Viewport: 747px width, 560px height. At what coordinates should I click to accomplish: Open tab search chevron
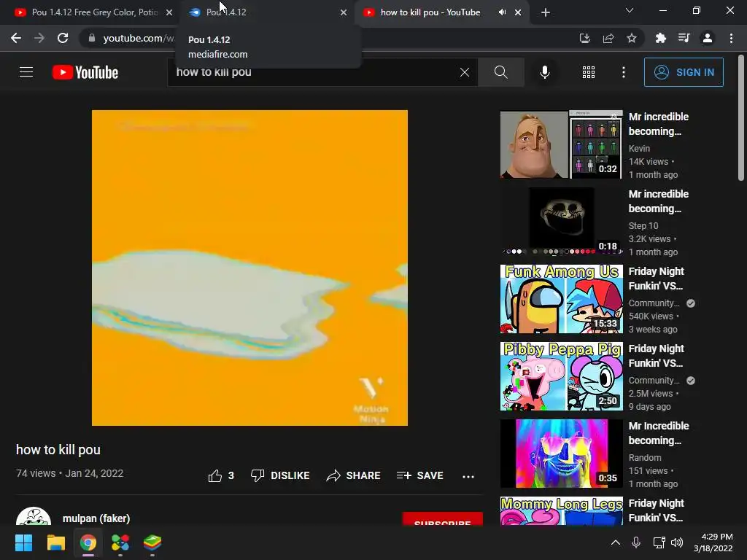(x=630, y=10)
